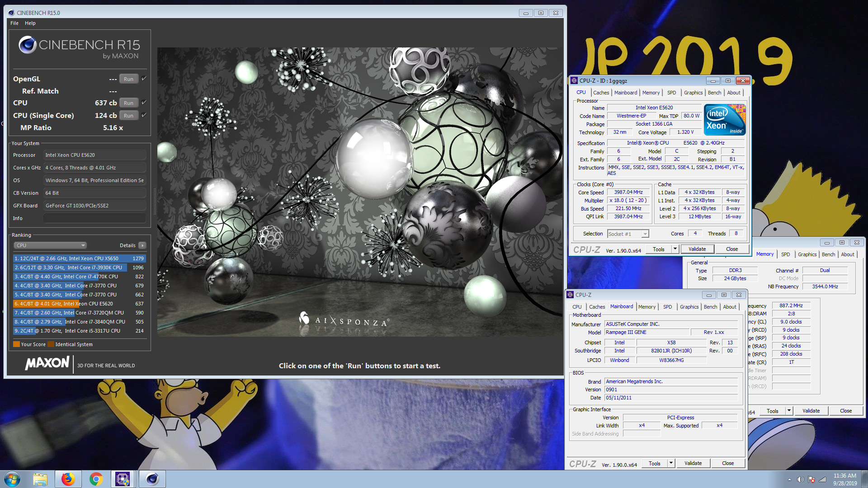Select the Xeon X5650 ranking row
This screenshot has height=488, width=868.
click(79, 258)
